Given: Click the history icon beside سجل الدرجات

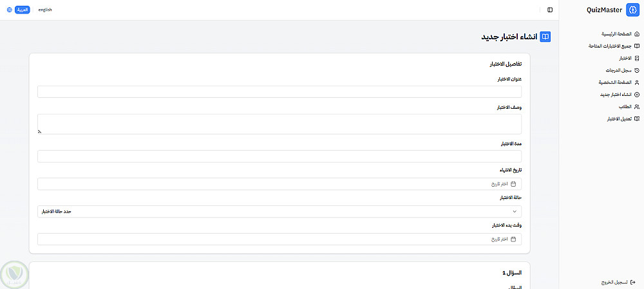Looking at the screenshot, I should coord(637,70).
